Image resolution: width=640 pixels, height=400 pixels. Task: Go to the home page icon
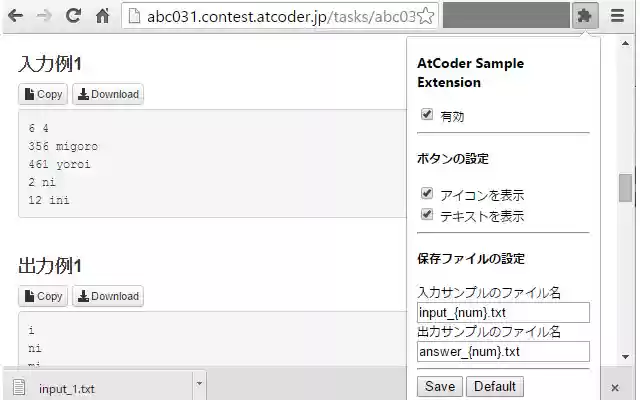(x=102, y=16)
